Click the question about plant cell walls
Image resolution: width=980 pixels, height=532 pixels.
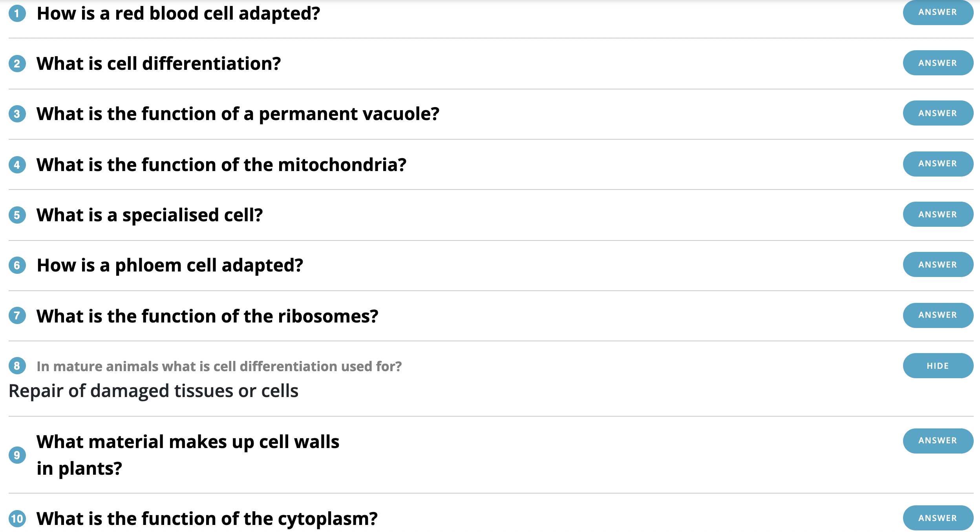188,455
